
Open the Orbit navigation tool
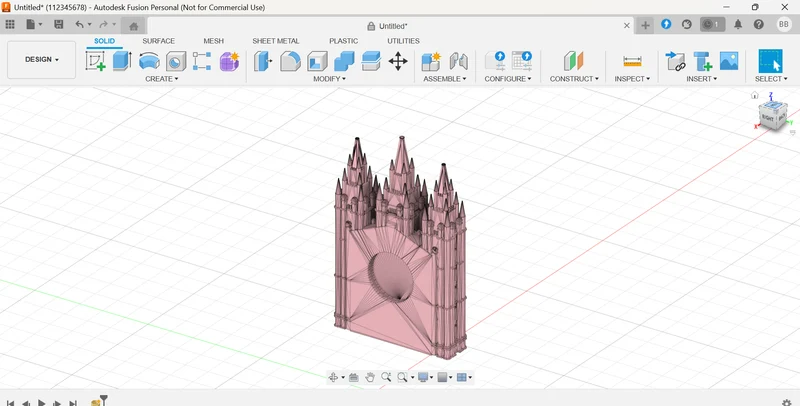click(333, 377)
